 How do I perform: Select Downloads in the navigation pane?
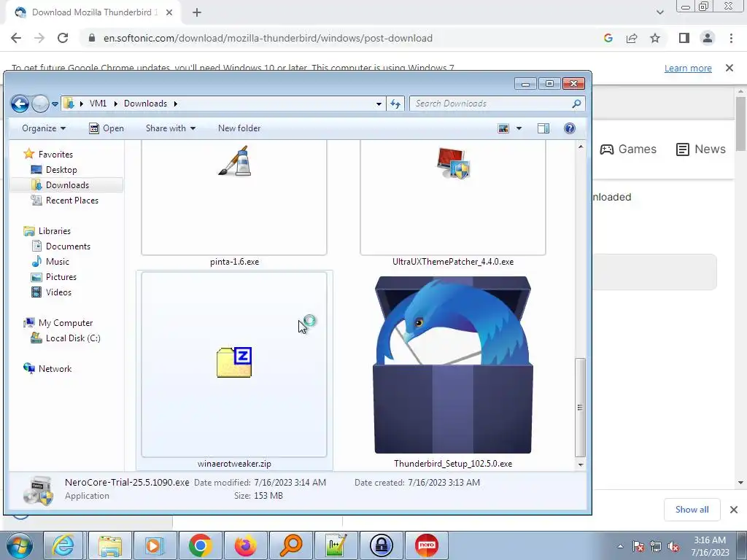tap(67, 184)
